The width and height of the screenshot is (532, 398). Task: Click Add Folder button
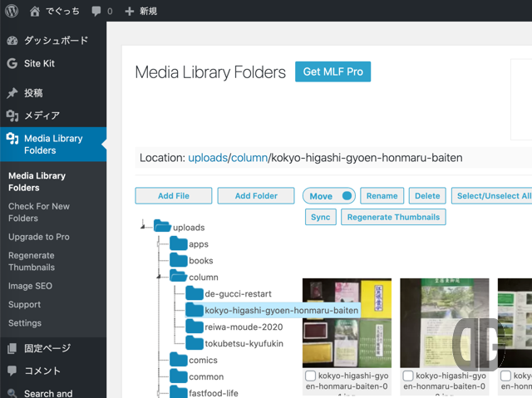tap(256, 195)
